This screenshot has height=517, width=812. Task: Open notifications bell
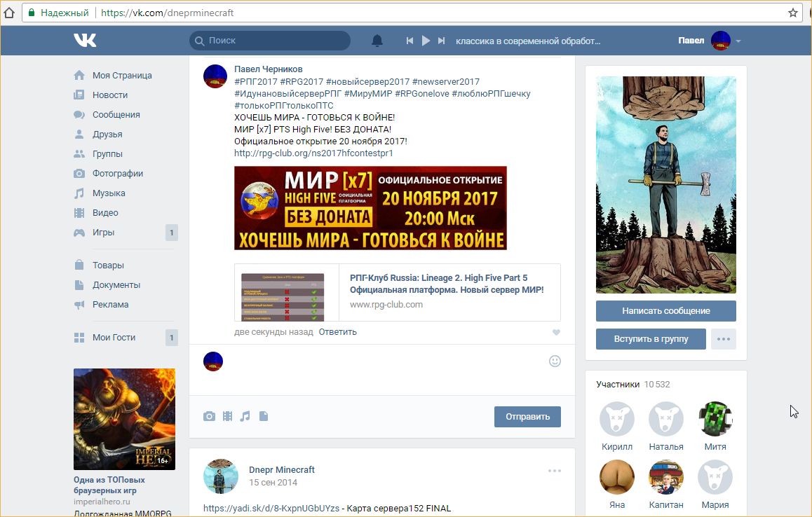377,41
